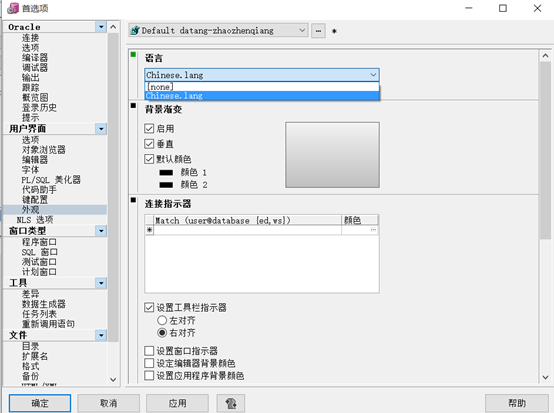Toggle 启用 checkbox under 背景渐变

(149, 128)
